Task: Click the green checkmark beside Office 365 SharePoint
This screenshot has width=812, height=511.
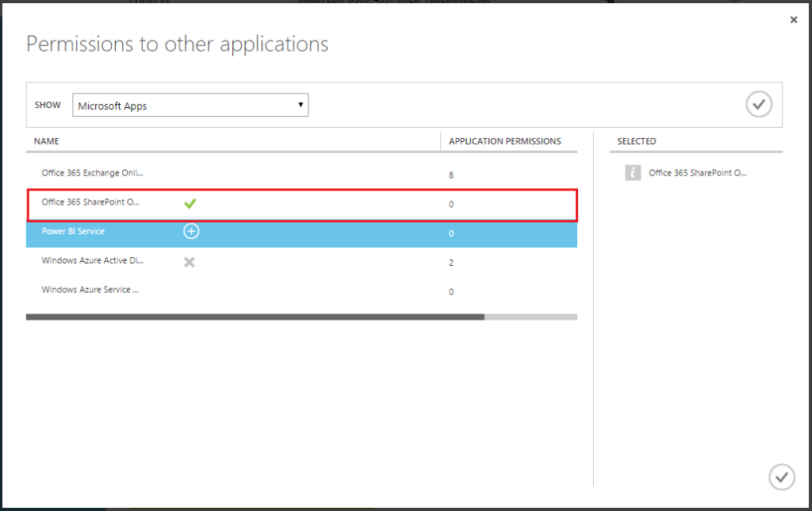Action: pyautogui.click(x=190, y=203)
